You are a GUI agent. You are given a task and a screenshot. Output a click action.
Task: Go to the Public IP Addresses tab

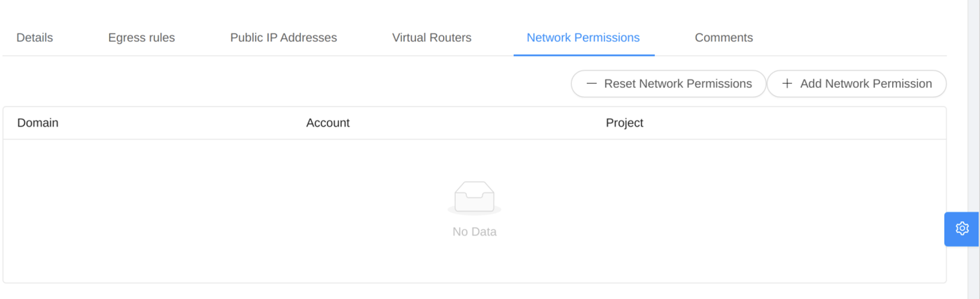click(284, 38)
